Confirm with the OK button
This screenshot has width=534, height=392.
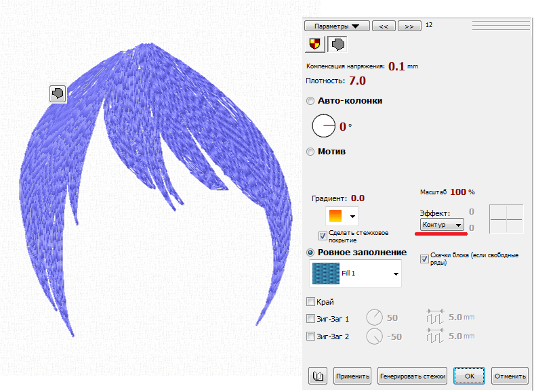[x=470, y=376]
